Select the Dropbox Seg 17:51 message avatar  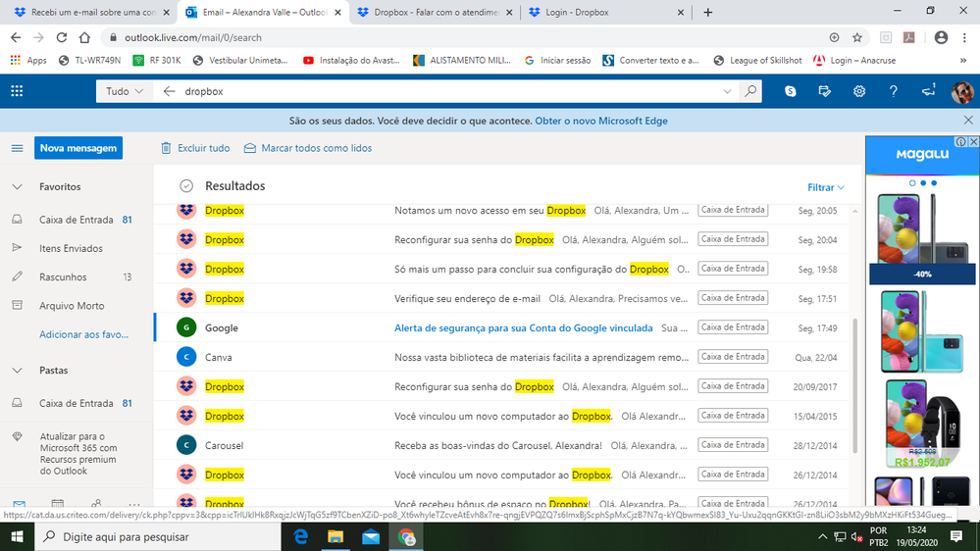[186, 298]
